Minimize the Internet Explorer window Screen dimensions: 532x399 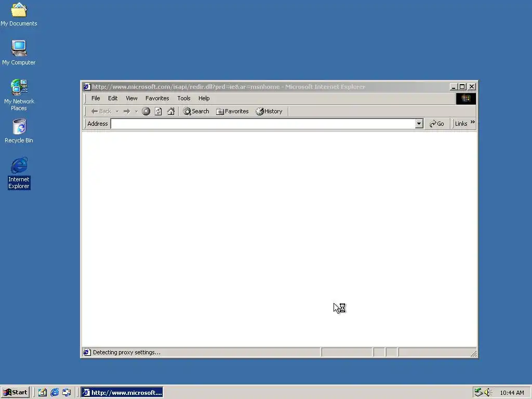(x=453, y=87)
